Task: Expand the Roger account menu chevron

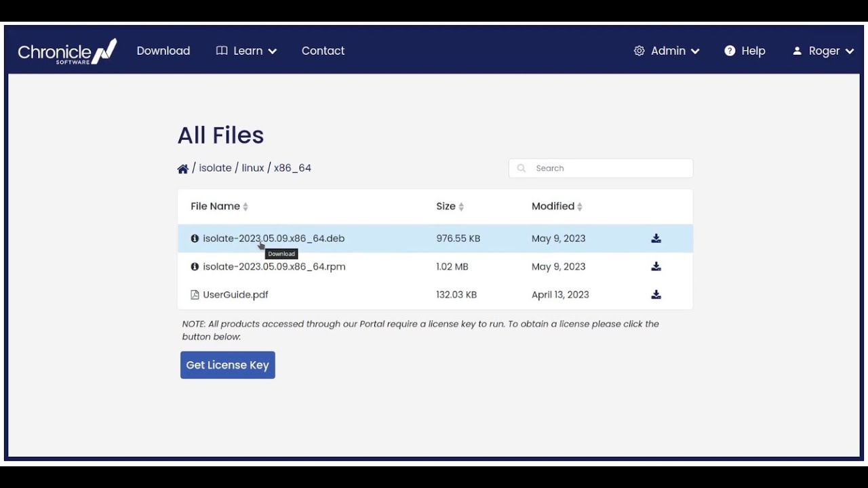Action: (x=850, y=52)
